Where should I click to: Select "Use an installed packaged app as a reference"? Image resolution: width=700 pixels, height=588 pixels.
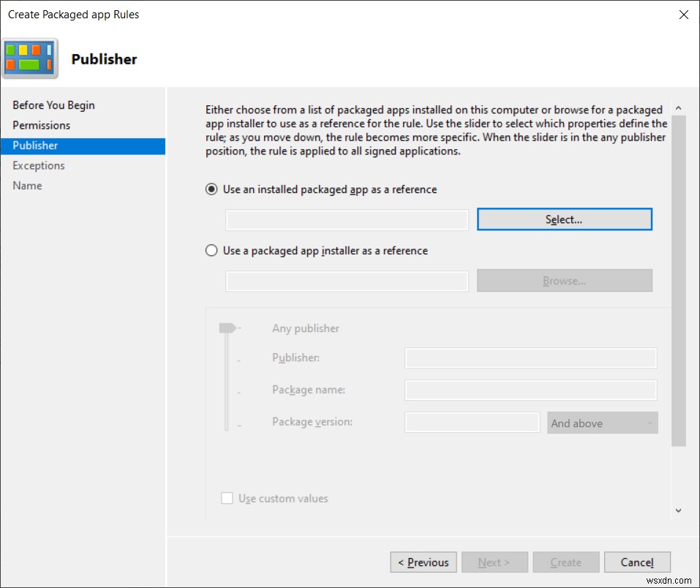pos(211,189)
